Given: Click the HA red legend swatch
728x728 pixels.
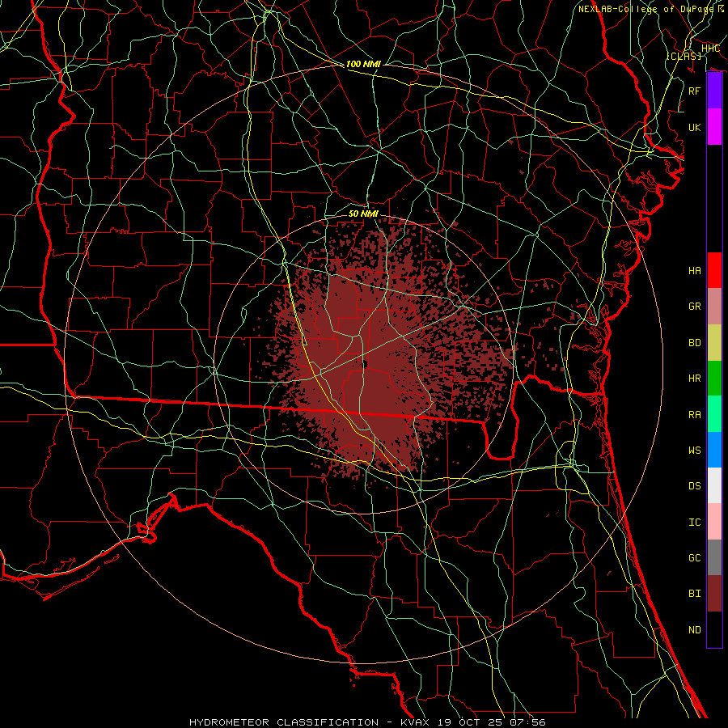Looking at the screenshot, I should click(714, 270).
